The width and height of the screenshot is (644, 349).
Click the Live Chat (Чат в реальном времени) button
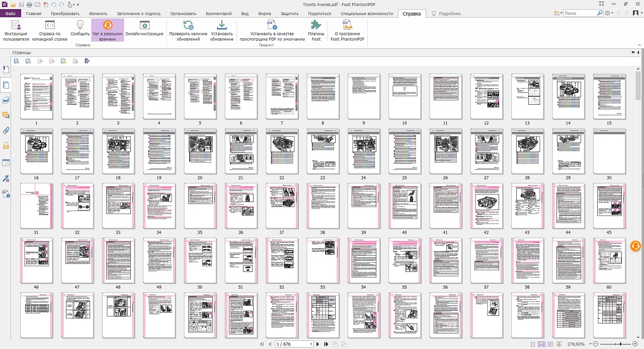click(x=107, y=30)
